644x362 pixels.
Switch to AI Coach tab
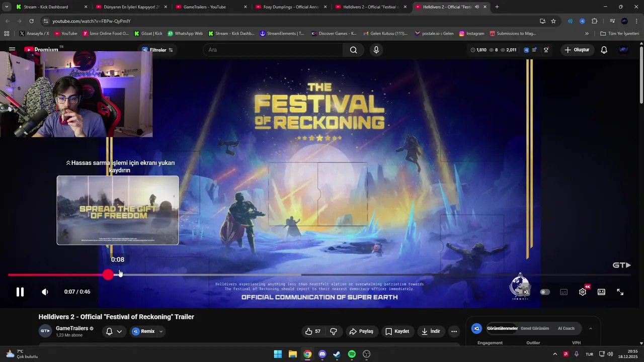pos(566,328)
